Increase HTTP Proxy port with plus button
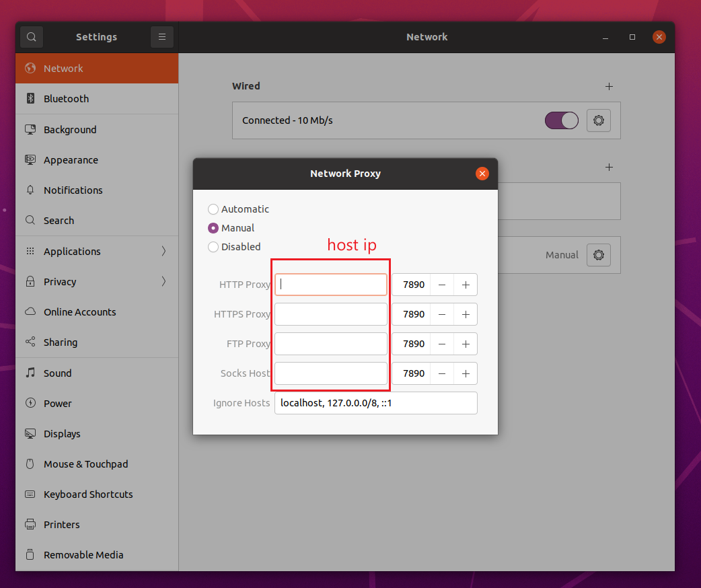701x588 pixels. pos(466,285)
